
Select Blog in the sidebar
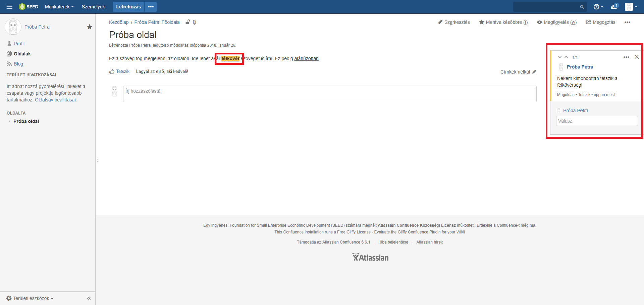tap(18, 64)
